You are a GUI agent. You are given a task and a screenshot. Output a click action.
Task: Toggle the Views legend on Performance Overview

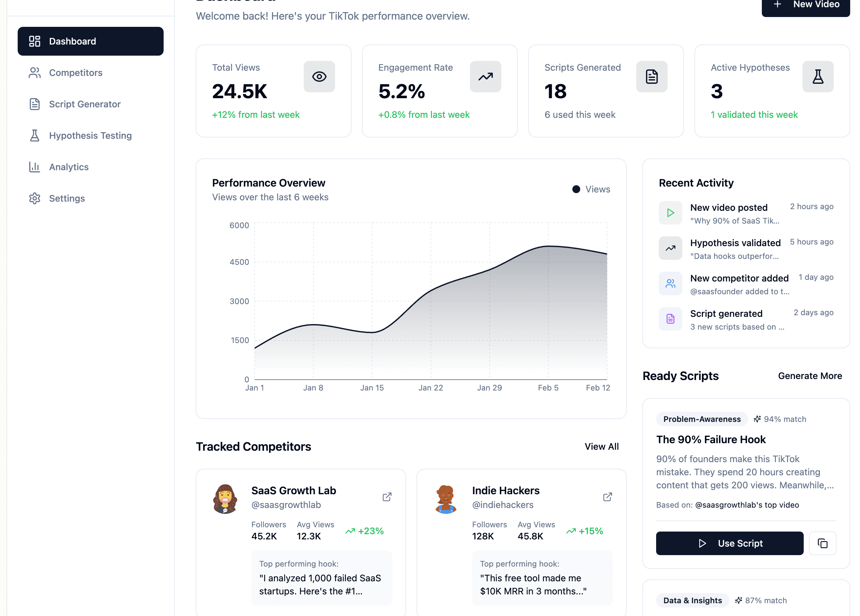click(x=591, y=189)
